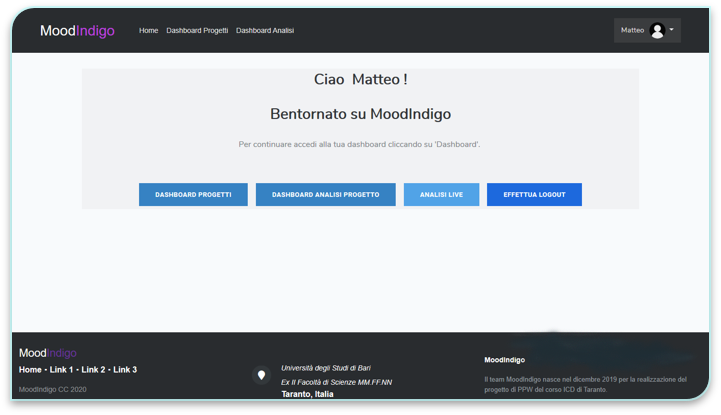Click the location pin icon in the footer
721x415 pixels.
[262, 375]
